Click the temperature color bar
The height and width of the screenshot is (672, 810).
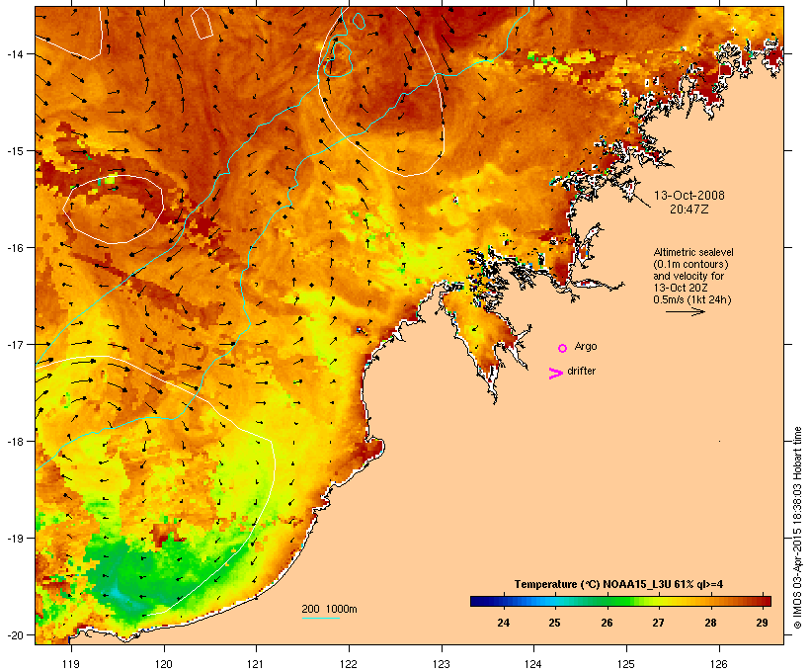click(x=620, y=601)
